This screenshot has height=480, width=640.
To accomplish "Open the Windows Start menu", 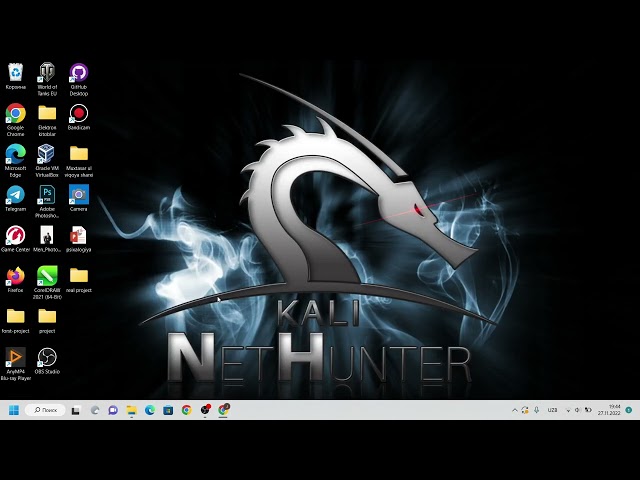I will coord(14,410).
